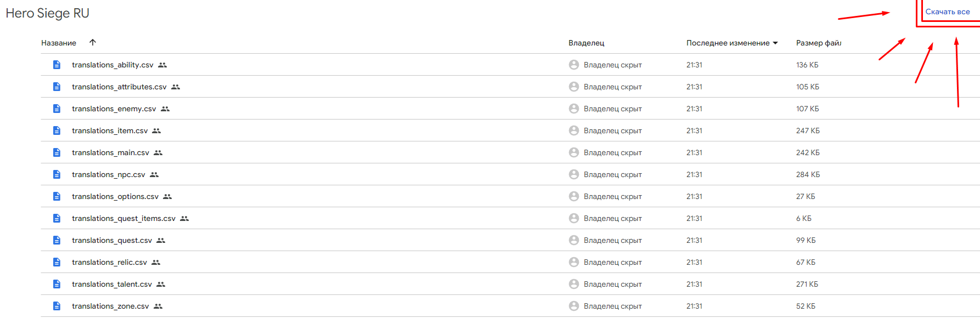Click owner avatar icon in translations_main.csv row
The image size is (980, 318).
(574, 152)
